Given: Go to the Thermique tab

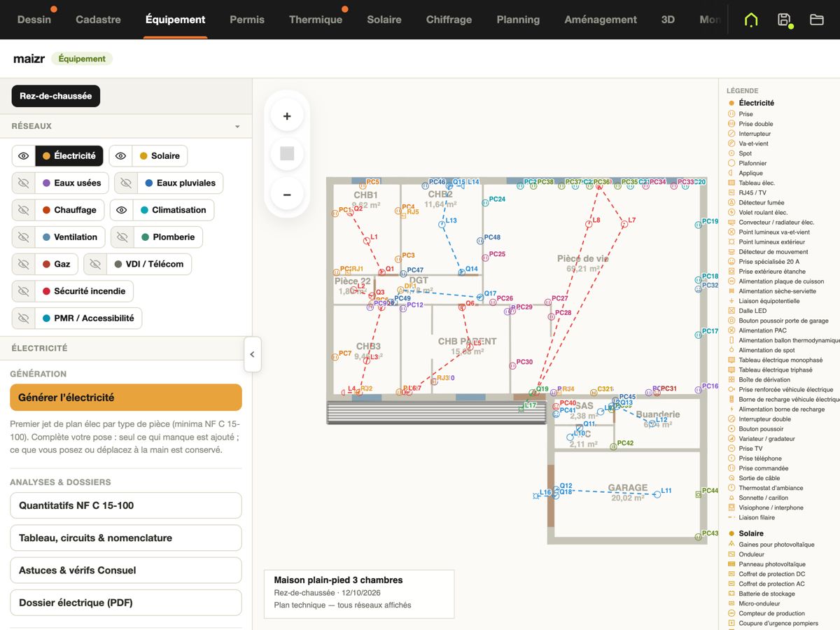Looking at the screenshot, I should click(316, 20).
